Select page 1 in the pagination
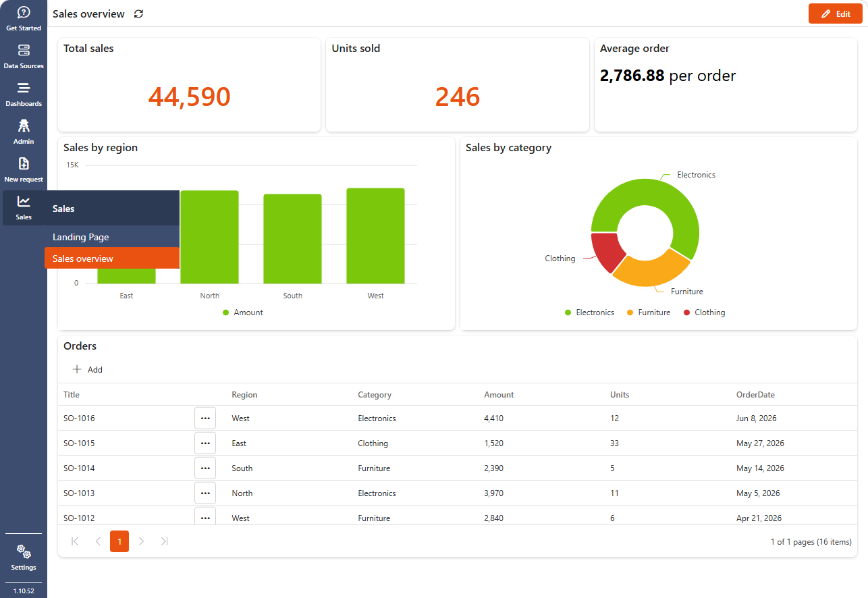The image size is (868, 598). click(x=119, y=541)
